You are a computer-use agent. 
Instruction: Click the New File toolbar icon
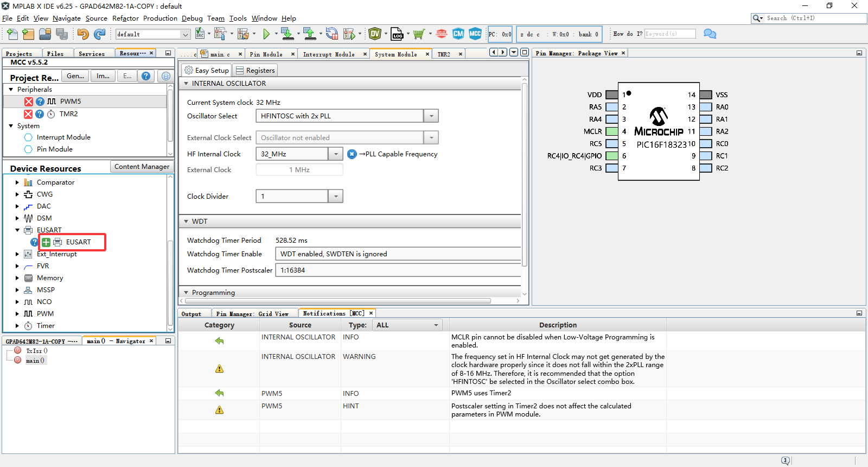[12, 34]
